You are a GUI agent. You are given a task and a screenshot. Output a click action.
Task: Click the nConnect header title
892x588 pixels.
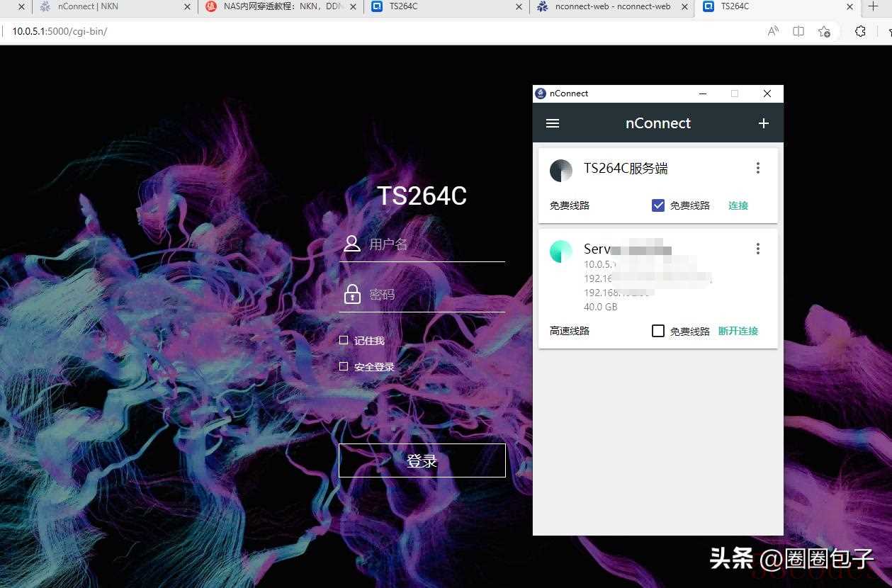[x=658, y=123]
